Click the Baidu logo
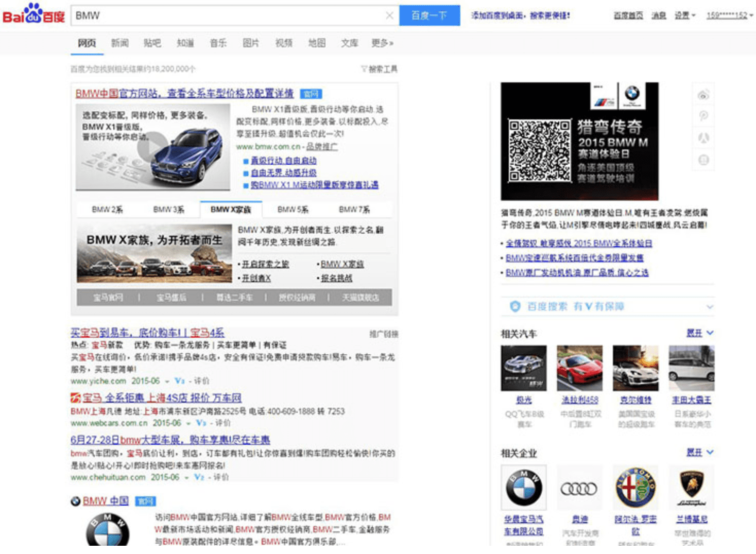The height and width of the screenshot is (554, 756). pos(33,14)
